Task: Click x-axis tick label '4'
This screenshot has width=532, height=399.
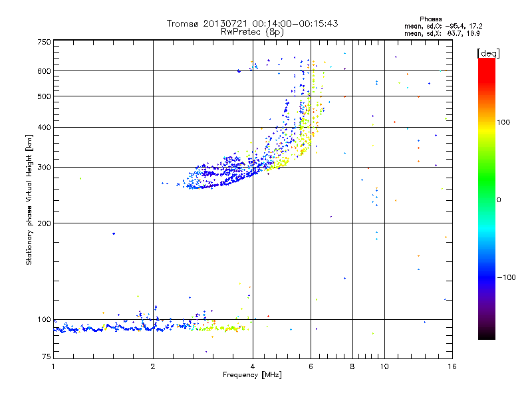Action: 253,366
